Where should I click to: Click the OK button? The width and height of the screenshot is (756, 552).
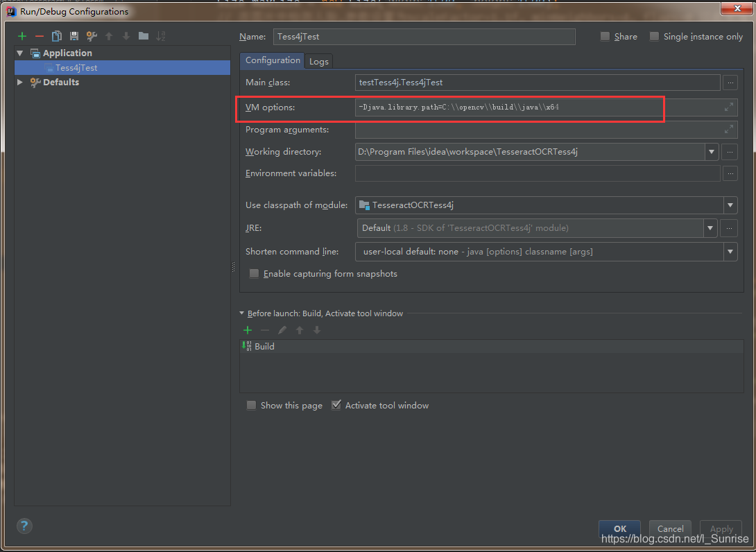coord(619,529)
